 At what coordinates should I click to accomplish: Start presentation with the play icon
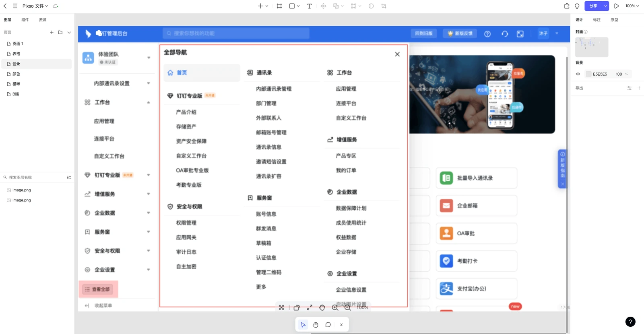[616, 6]
